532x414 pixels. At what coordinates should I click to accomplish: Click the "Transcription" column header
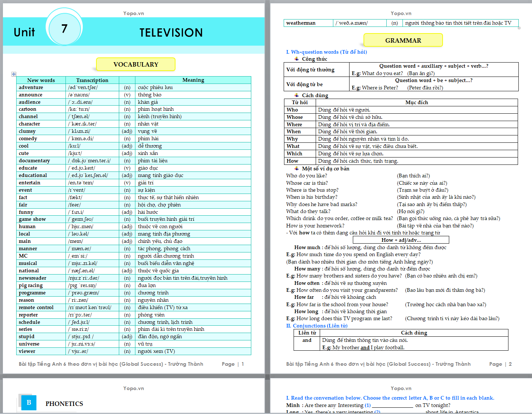pyautogui.click(x=92, y=80)
